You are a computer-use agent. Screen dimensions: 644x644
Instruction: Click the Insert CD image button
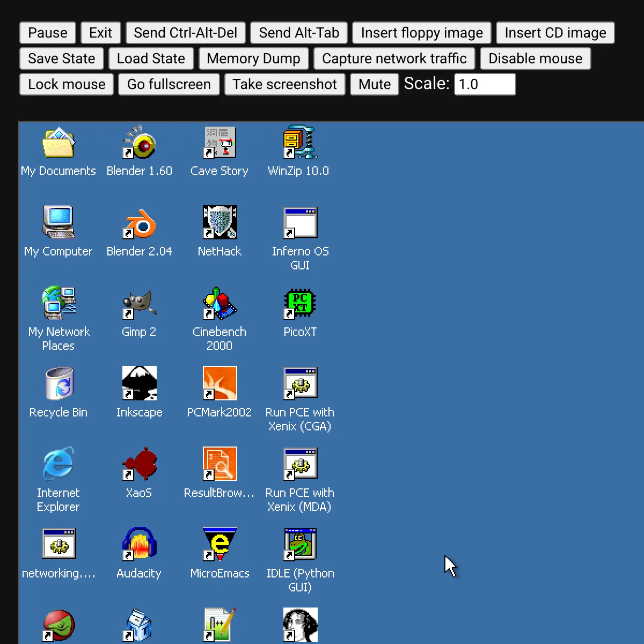click(555, 33)
